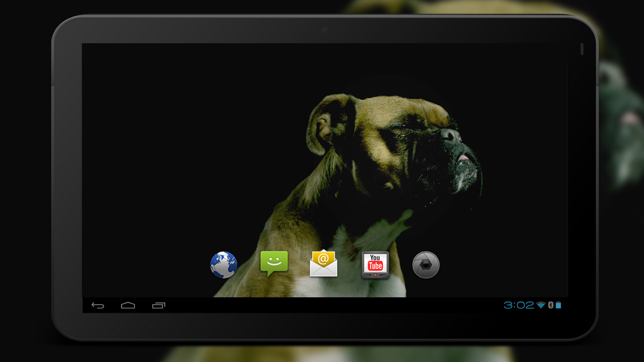Image resolution: width=644 pixels, height=362 pixels.
Task: Tap the Bluetooth status icon
Action: coord(551,305)
